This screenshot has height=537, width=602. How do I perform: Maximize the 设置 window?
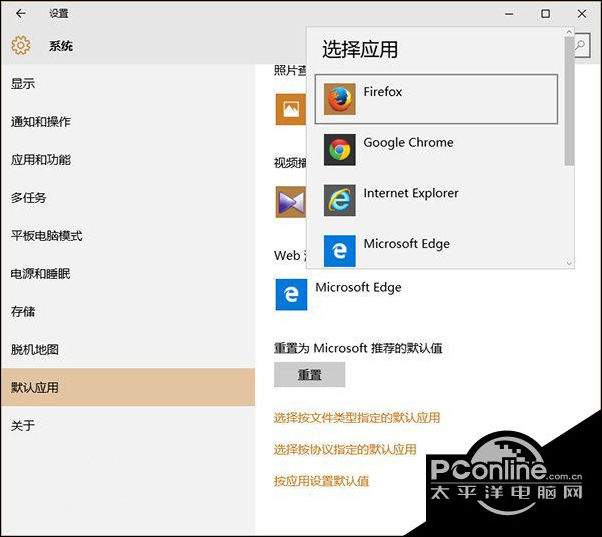545,14
